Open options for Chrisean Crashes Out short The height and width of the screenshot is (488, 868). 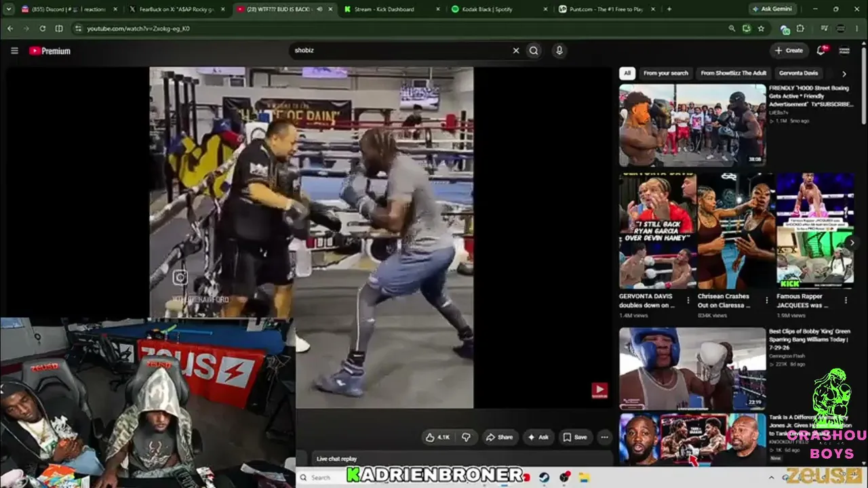pyautogui.click(x=767, y=300)
